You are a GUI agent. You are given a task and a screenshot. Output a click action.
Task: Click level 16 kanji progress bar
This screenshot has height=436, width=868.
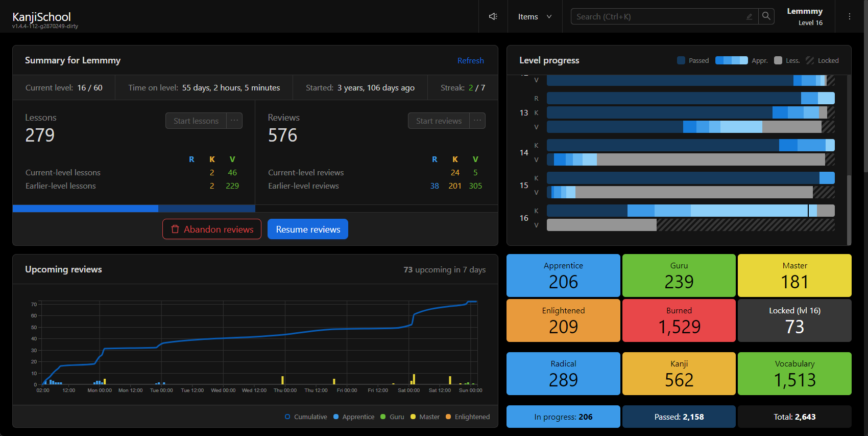click(x=691, y=211)
